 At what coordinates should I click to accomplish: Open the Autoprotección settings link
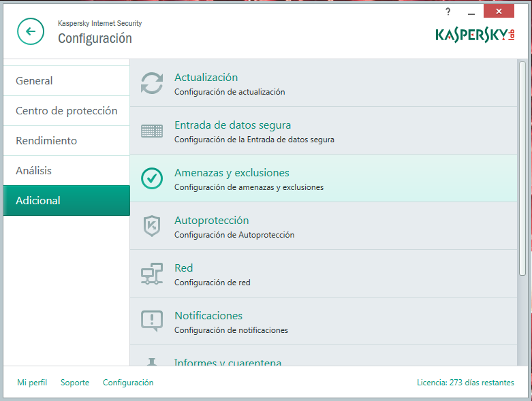tap(211, 221)
